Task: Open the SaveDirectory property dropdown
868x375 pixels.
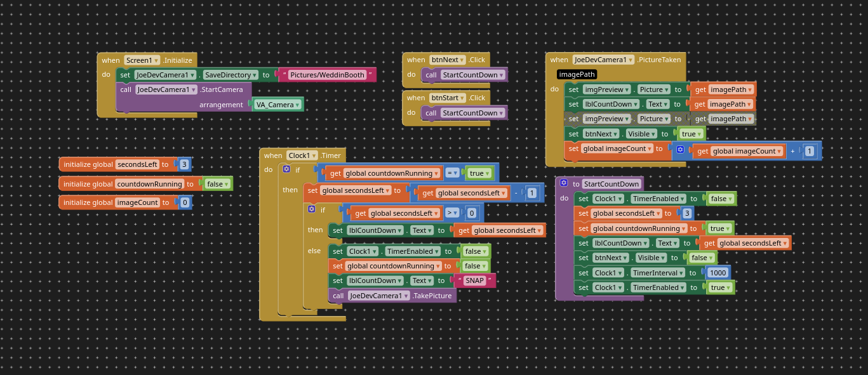Action: pyautogui.click(x=230, y=75)
